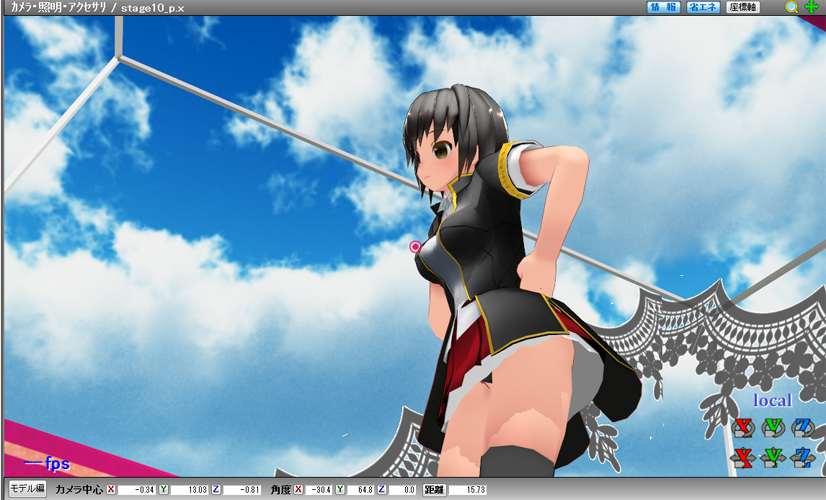Click the green four-arrow pan view icon

[811, 7]
